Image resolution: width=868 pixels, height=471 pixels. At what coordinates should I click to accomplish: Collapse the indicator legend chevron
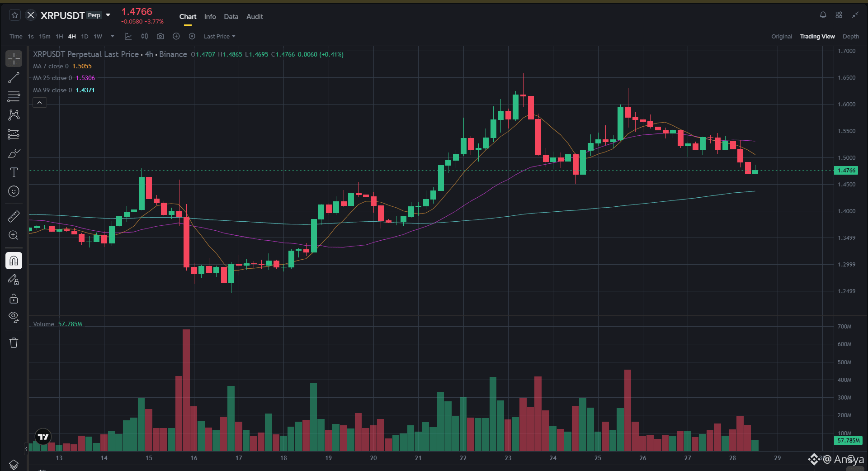click(40, 103)
